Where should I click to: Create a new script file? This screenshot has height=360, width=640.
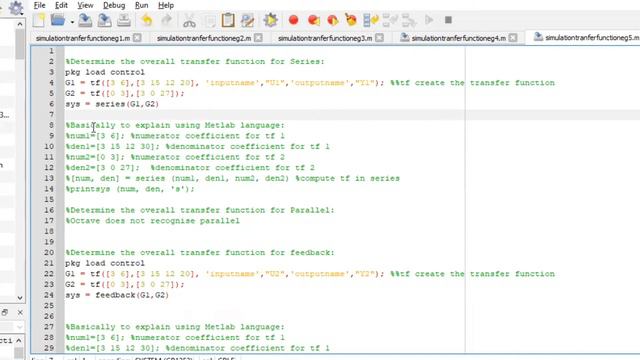point(38,20)
